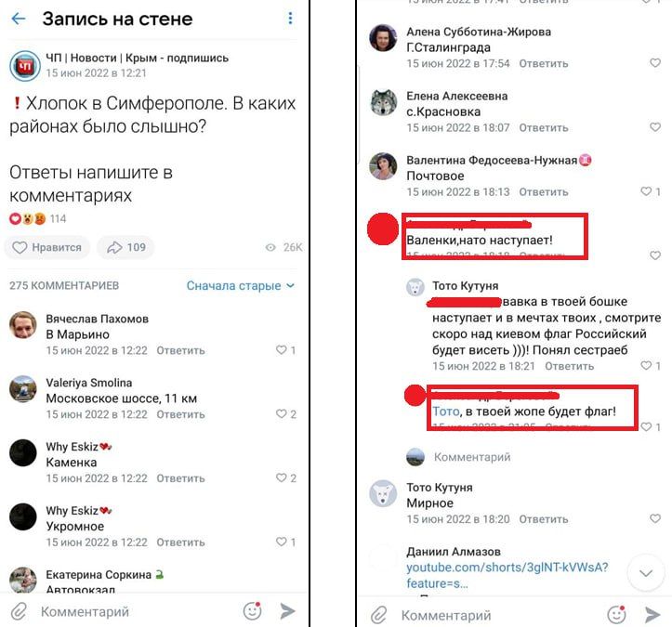Screen dimensions: 672x627
Task: Click the share arrow with 109 reposts
Action: click(x=126, y=247)
